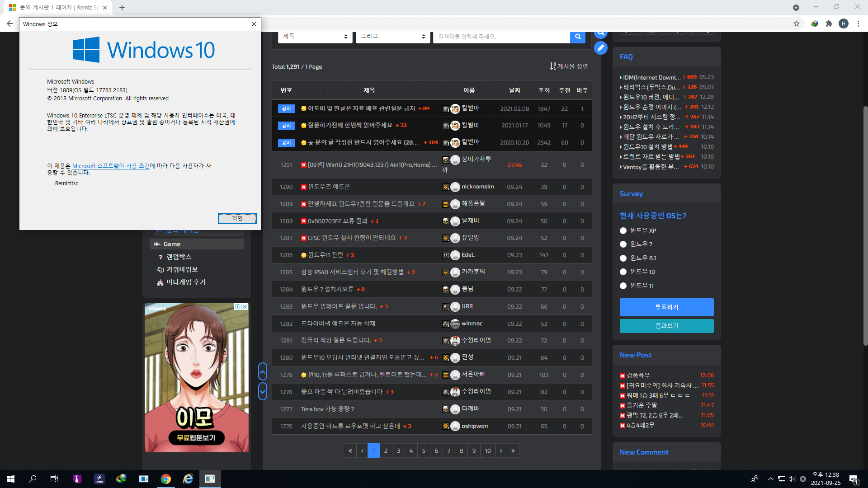
Task: Open taskbar search magnifier
Action: [x=33, y=479]
